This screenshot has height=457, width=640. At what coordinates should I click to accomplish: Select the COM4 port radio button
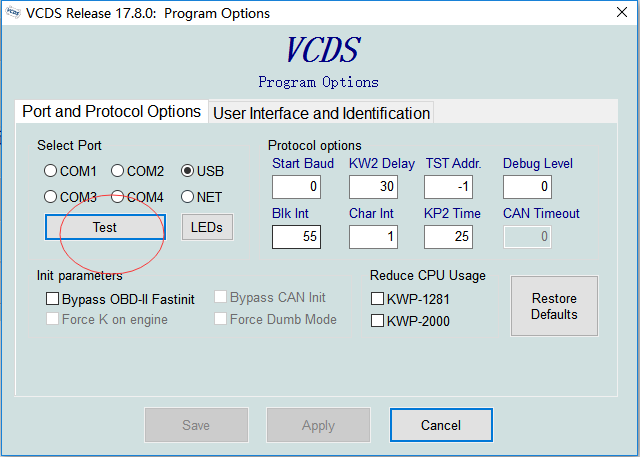pos(117,197)
